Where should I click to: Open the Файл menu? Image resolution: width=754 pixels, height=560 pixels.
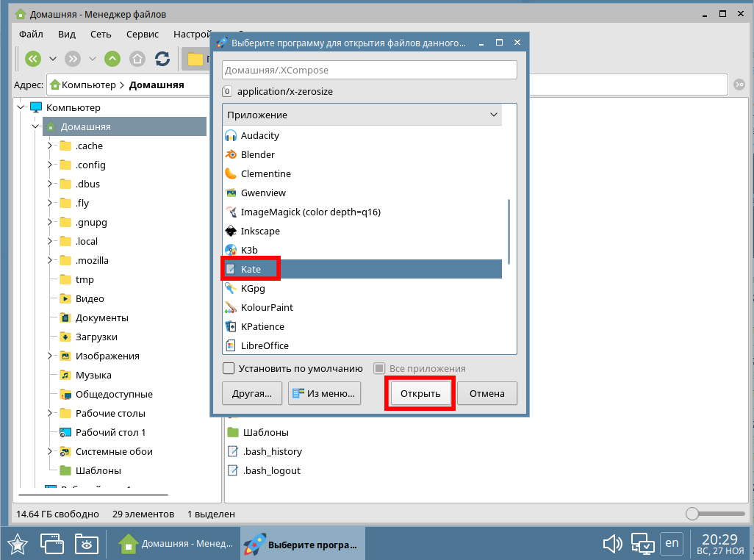tap(31, 34)
